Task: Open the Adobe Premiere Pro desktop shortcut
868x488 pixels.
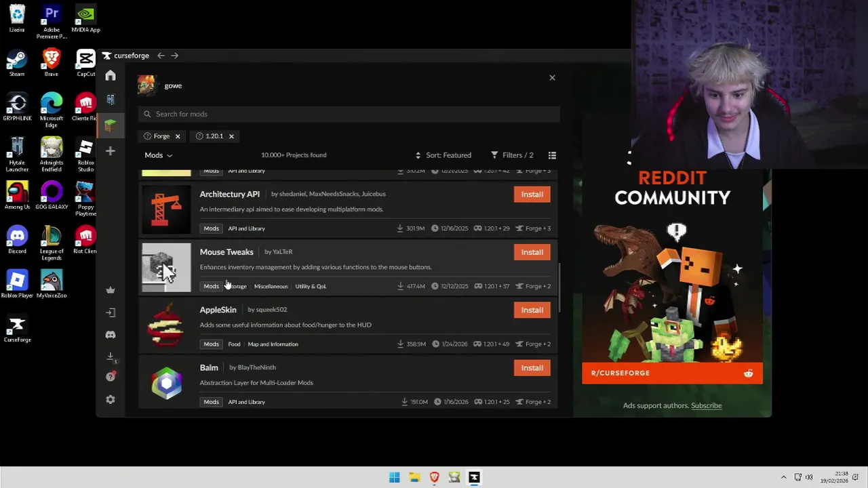Action: pos(52,22)
